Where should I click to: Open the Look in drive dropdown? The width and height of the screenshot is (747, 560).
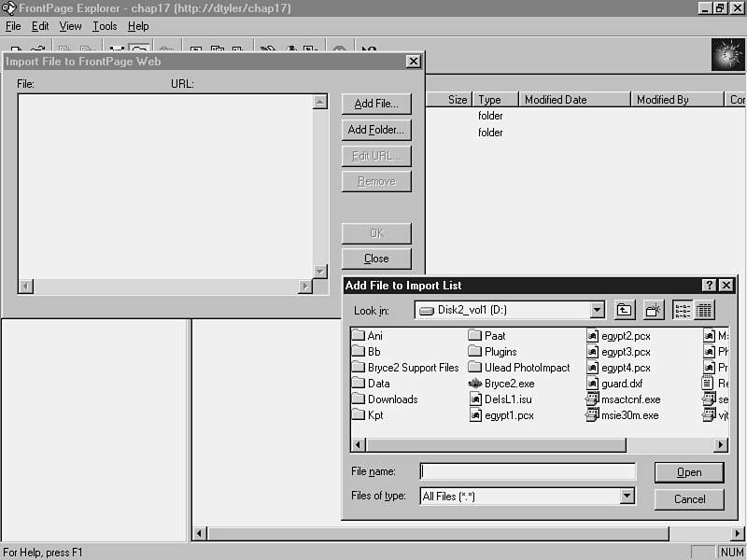coord(597,310)
